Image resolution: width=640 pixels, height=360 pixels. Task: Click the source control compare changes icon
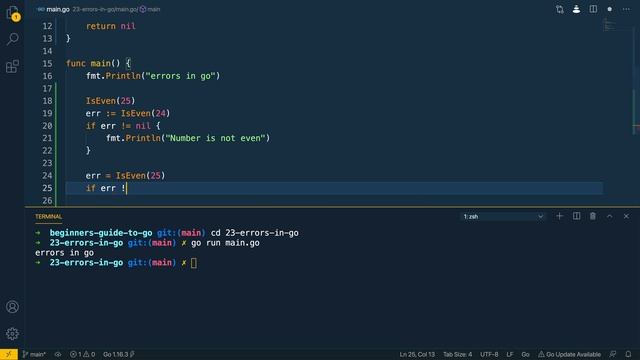560,9
